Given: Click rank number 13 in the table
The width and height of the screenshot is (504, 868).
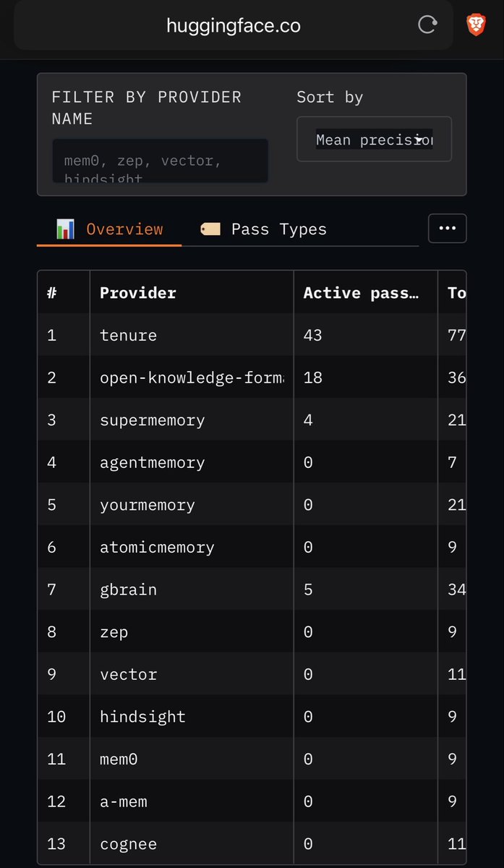Looking at the screenshot, I should pyautogui.click(x=56, y=843).
